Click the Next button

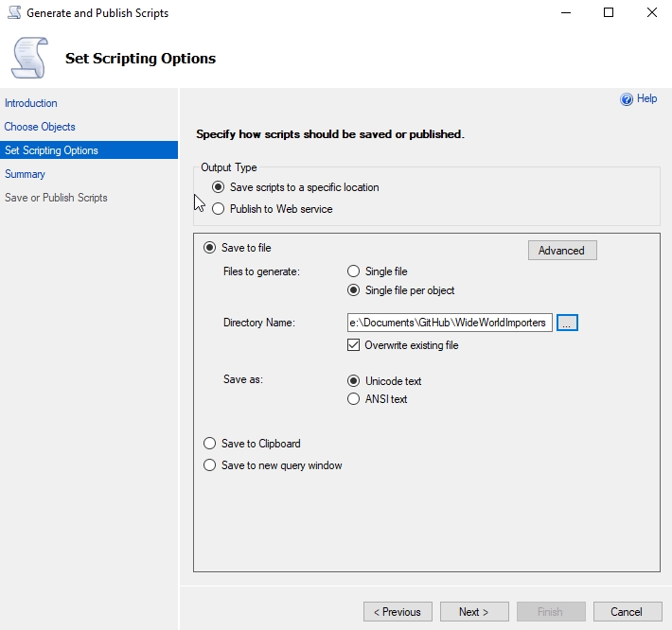tap(473, 612)
